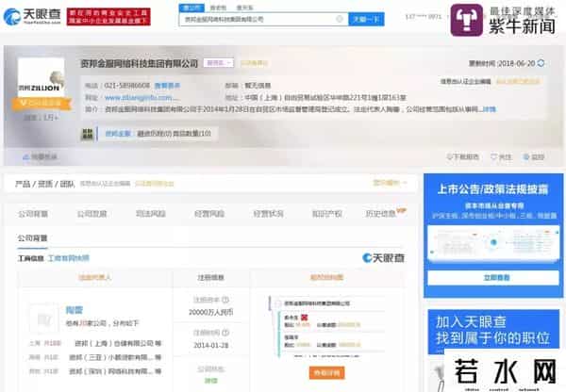Screen dimensions: 566x392
Task: Open the 137 account menu in the header
Action: tap(424, 17)
